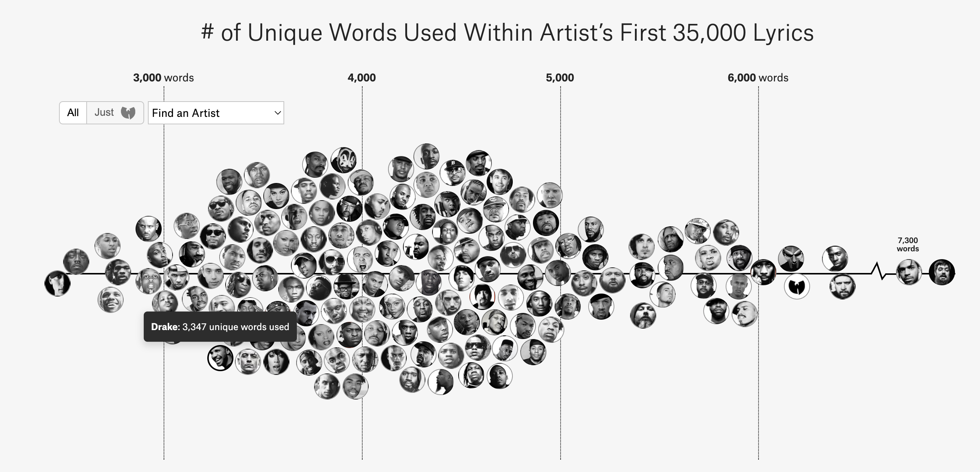
Task: Click the Wu-Tang logo circle on the chart
Action: 797,286
